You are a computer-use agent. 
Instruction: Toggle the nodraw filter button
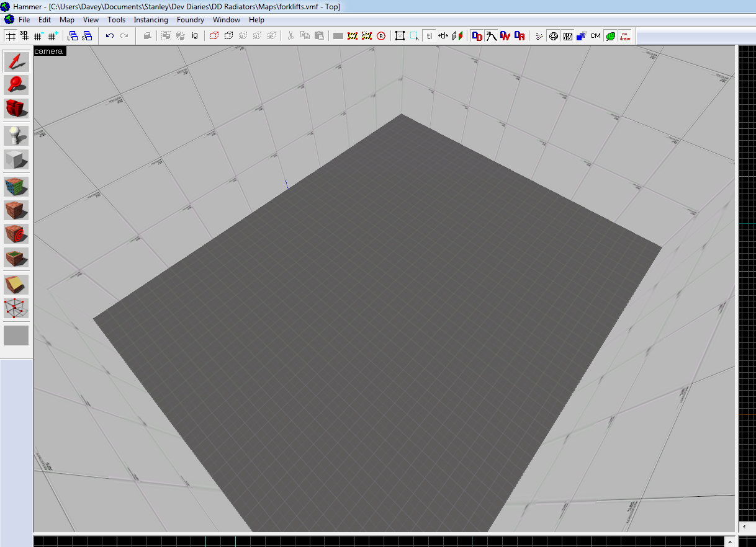tap(624, 36)
